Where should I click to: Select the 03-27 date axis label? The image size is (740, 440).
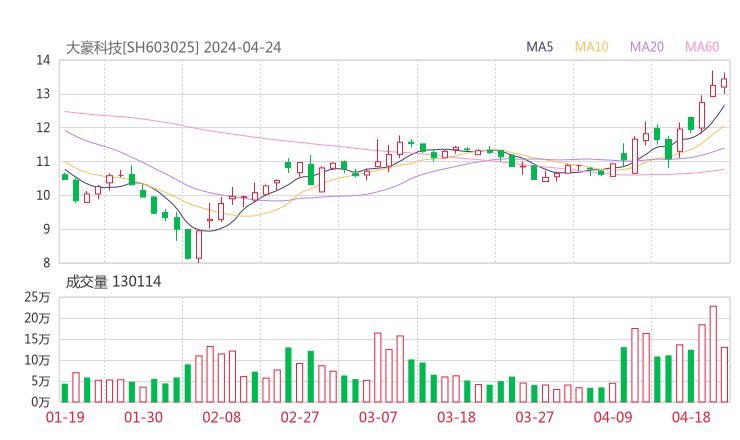[534, 417]
